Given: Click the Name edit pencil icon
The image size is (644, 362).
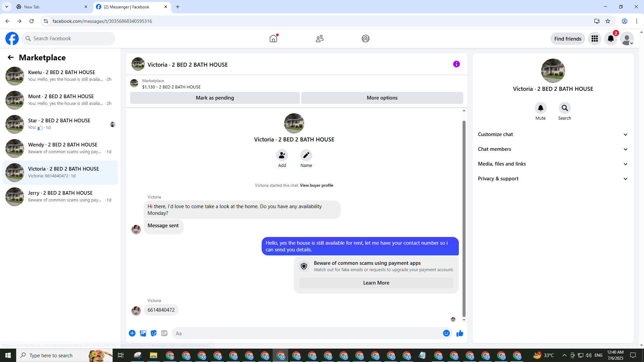Looking at the screenshot, I should point(306,155).
